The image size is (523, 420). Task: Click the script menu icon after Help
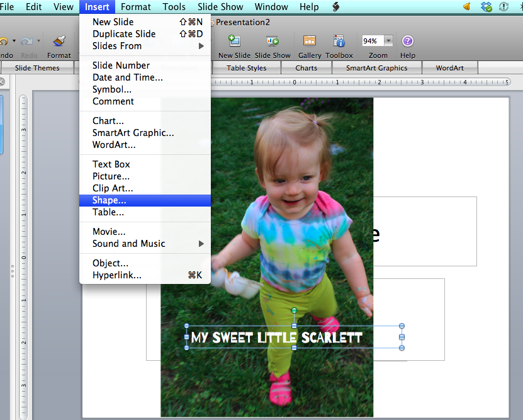click(336, 7)
